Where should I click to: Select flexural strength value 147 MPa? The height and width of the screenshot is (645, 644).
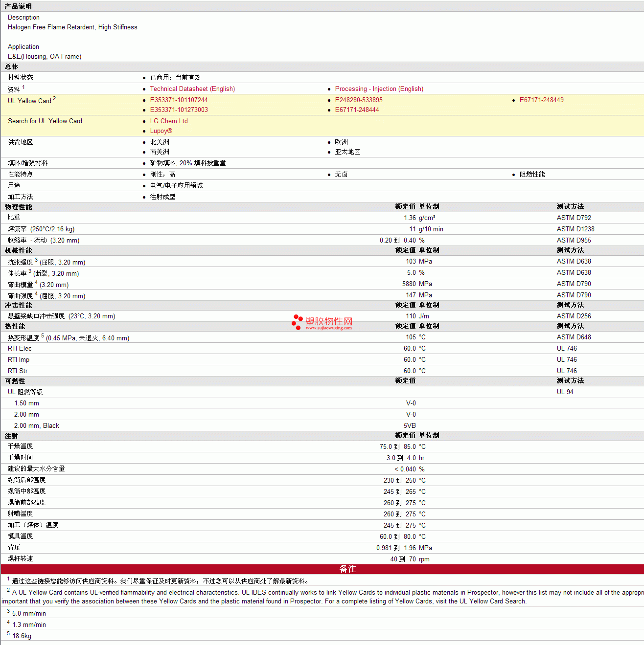(419, 295)
